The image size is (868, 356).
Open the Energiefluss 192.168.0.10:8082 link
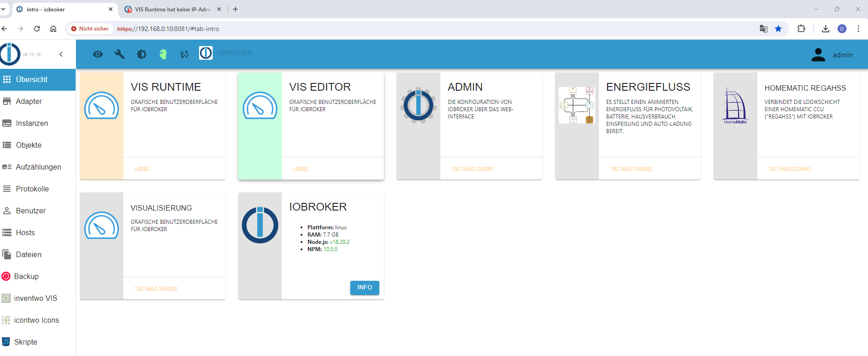coord(631,169)
